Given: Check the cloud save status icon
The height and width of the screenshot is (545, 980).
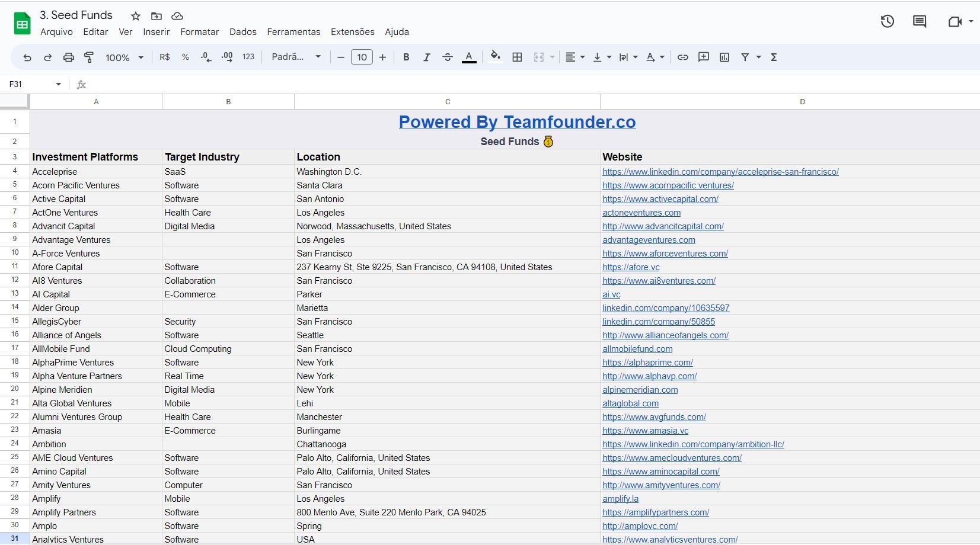Looking at the screenshot, I should (x=177, y=16).
